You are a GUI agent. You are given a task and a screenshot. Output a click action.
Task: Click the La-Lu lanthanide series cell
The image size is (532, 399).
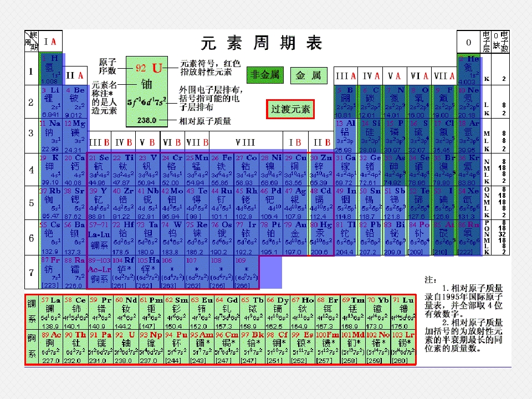pos(99,237)
